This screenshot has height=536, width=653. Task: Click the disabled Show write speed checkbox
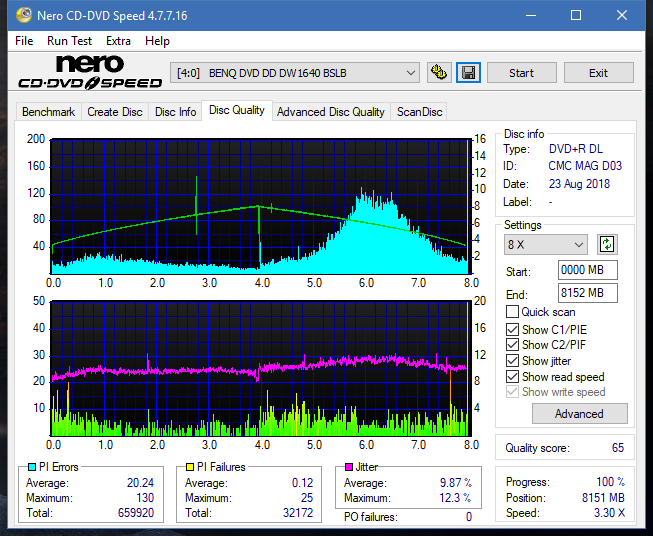pos(512,392)
